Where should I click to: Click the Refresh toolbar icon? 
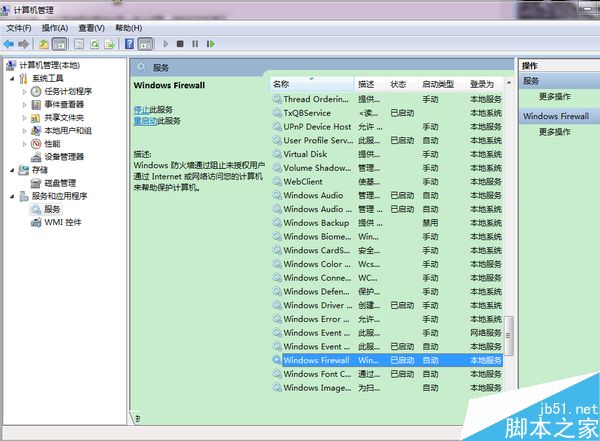point(95,44)
